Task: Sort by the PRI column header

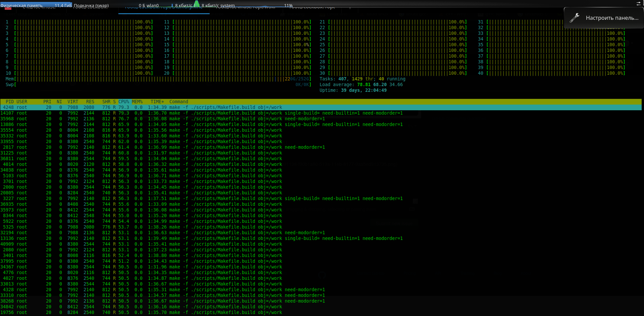Action: (x=47, y=102)
